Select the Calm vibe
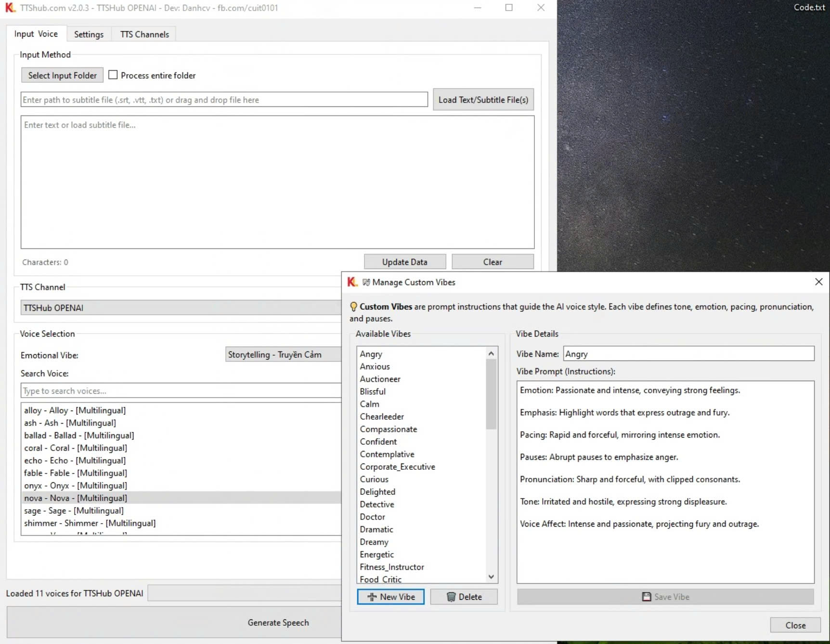 coord(422,404)
